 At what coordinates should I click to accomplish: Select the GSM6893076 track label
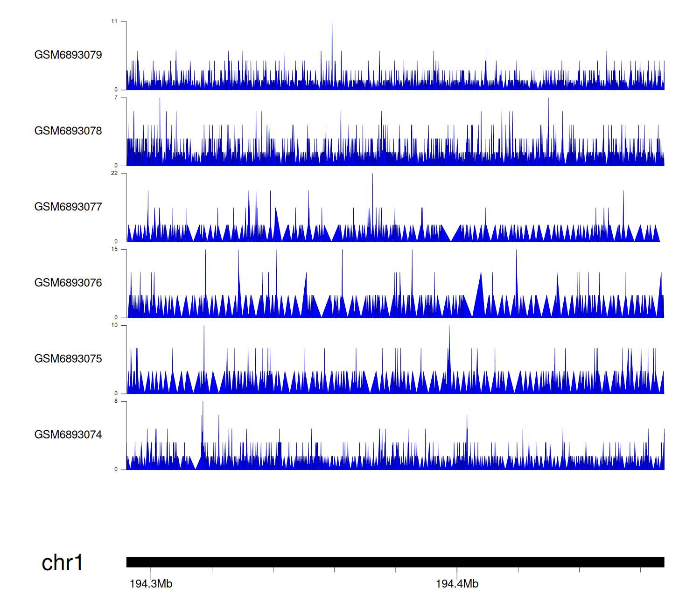[x=68, y=283]
